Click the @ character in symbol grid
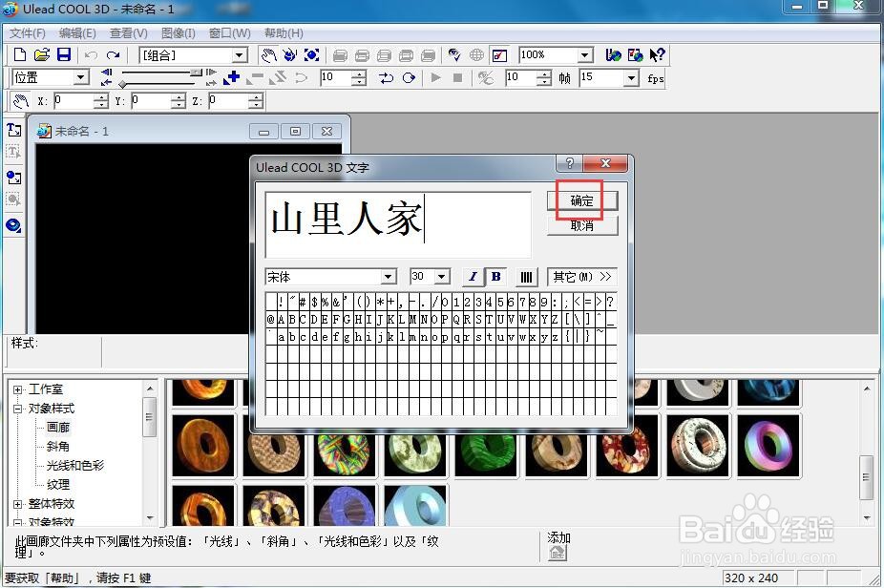884x588 pixels. point(270,320)
